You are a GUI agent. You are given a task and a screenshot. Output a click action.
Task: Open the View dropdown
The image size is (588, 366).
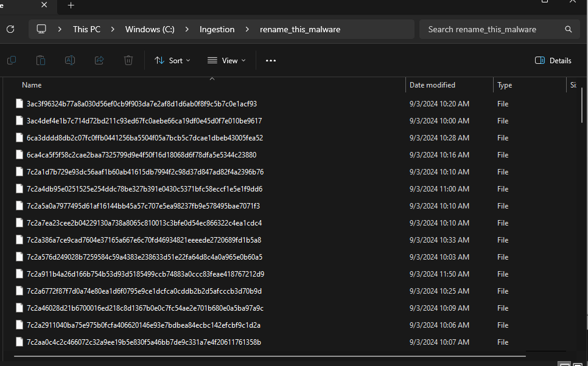coord(226,60)
